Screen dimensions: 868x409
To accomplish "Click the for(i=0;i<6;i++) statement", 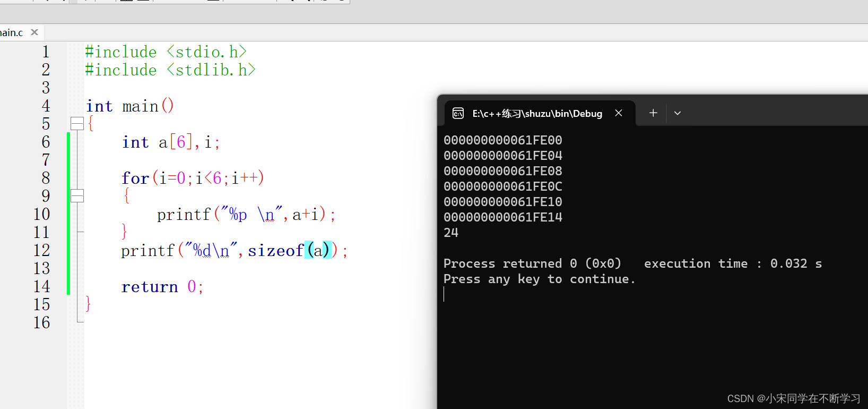I will (x=193, y=178).
